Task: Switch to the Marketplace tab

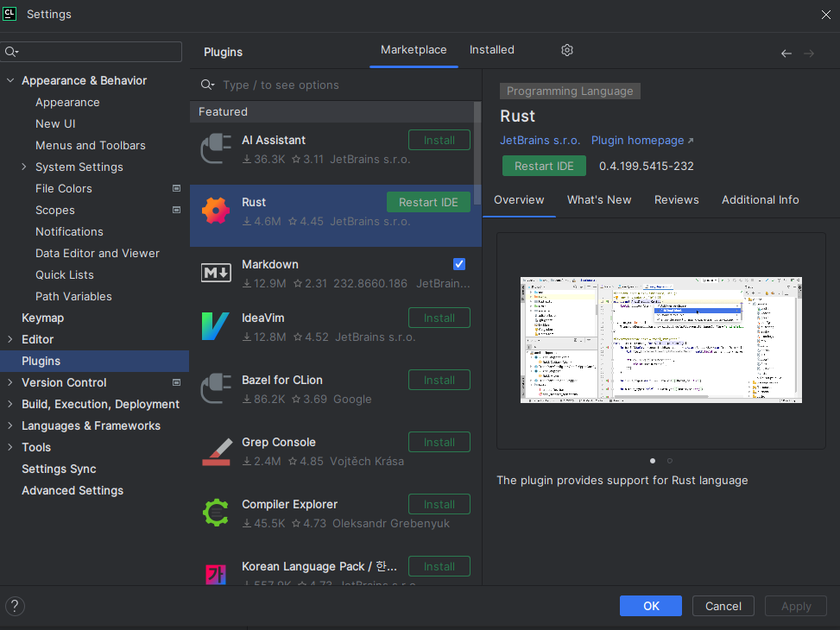Action: click(x=414, y=50)
